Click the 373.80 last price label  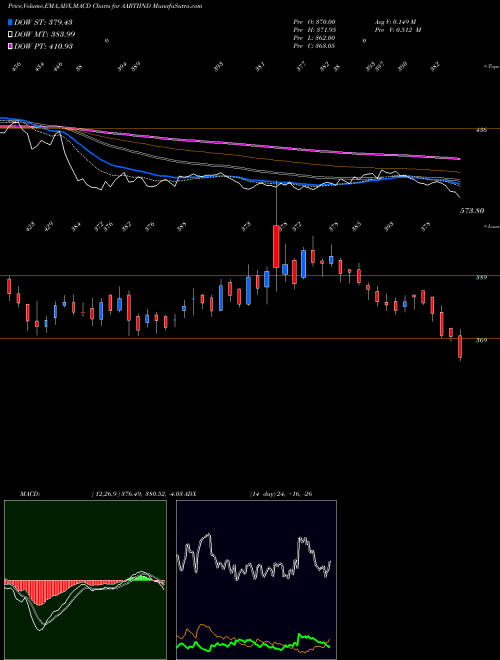coord(472,210)
